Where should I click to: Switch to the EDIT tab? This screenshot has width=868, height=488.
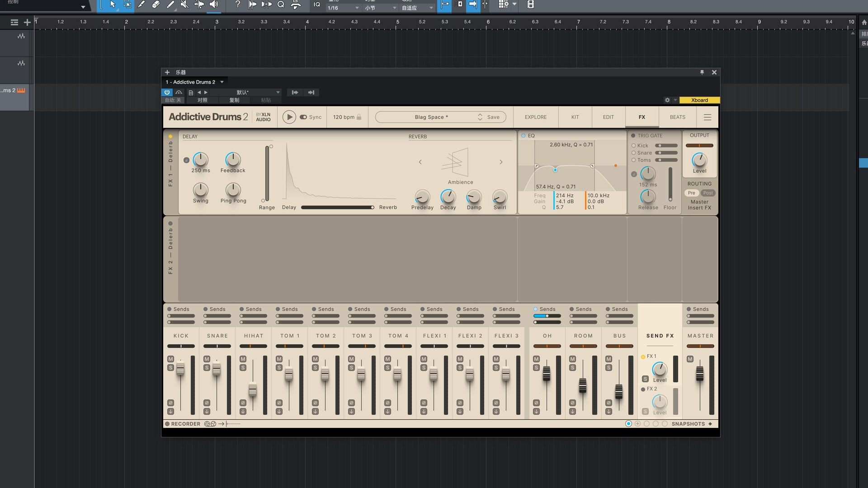(609, 117)
